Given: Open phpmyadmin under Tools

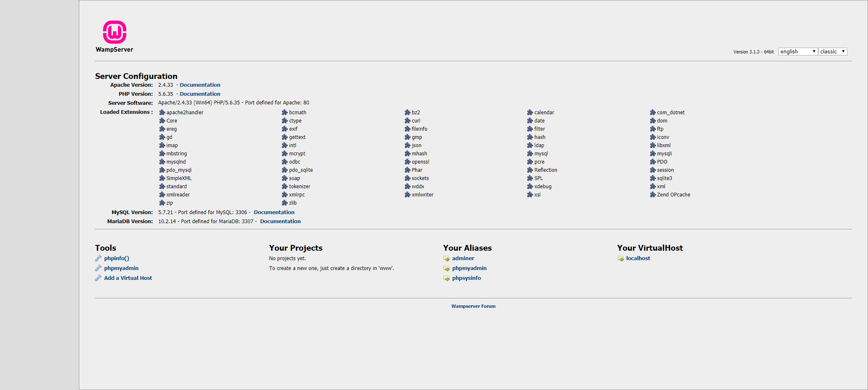Looking at the screenshot, I should (121, 268).
